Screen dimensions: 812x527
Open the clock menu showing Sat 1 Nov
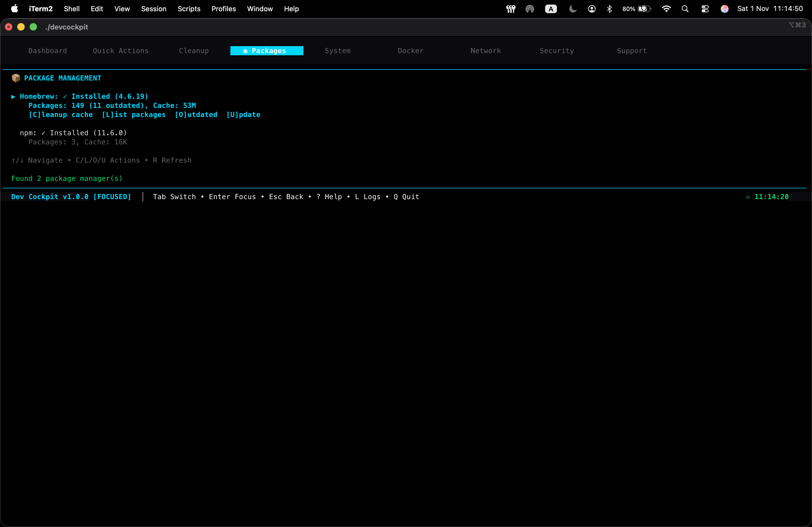click(770, 9)
